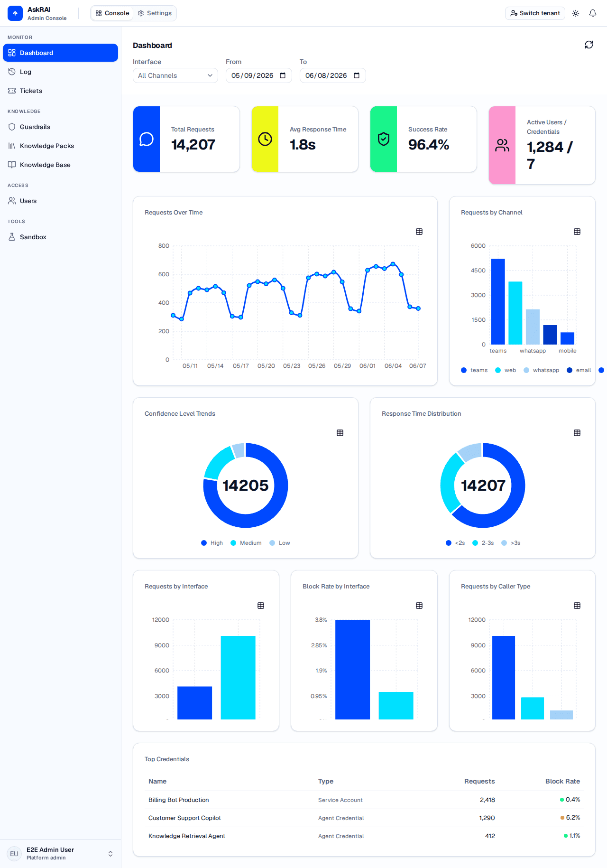607x868 pixels.
Task: Click the Success Rate value 96.4%
Action: 429,145
